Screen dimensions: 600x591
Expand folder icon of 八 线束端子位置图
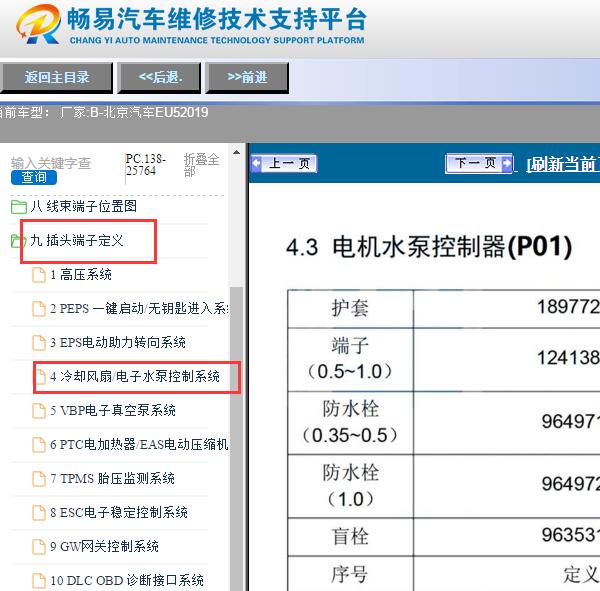18,207
